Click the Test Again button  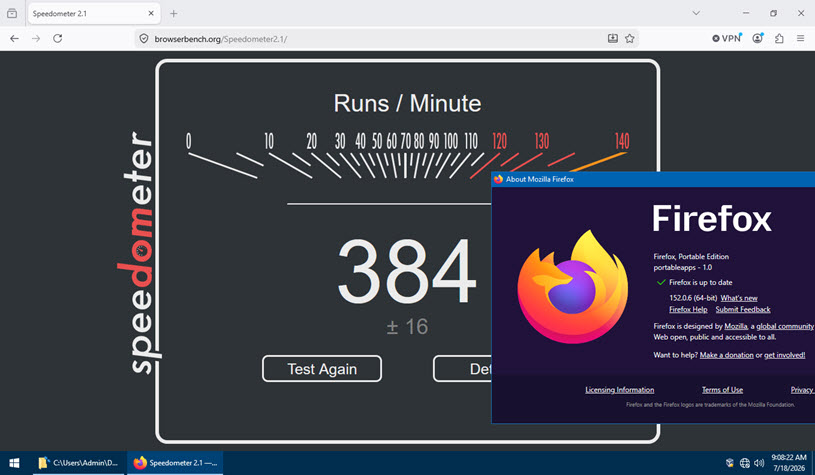tap(322, 369)
